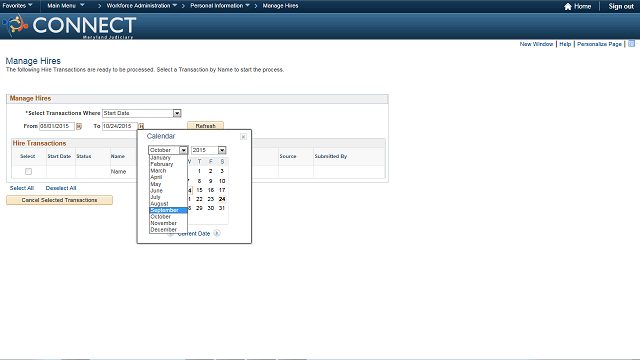Choose December in month list
The height and width of the screenshot is (360, 640).
168,230
